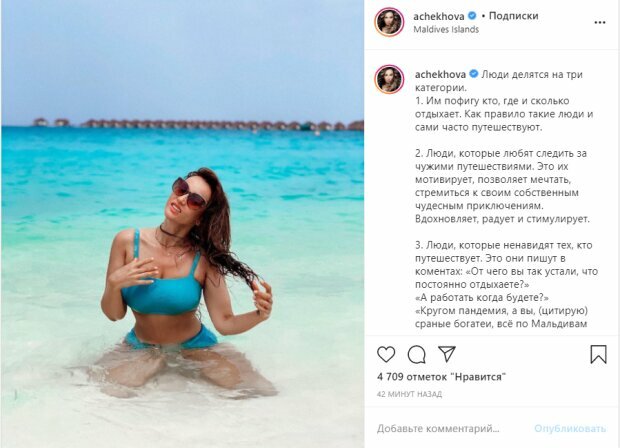Open comments via speech bubble icon
This screenshot has height=448, width=620.
pyautogui.click(x=416, y=354)
